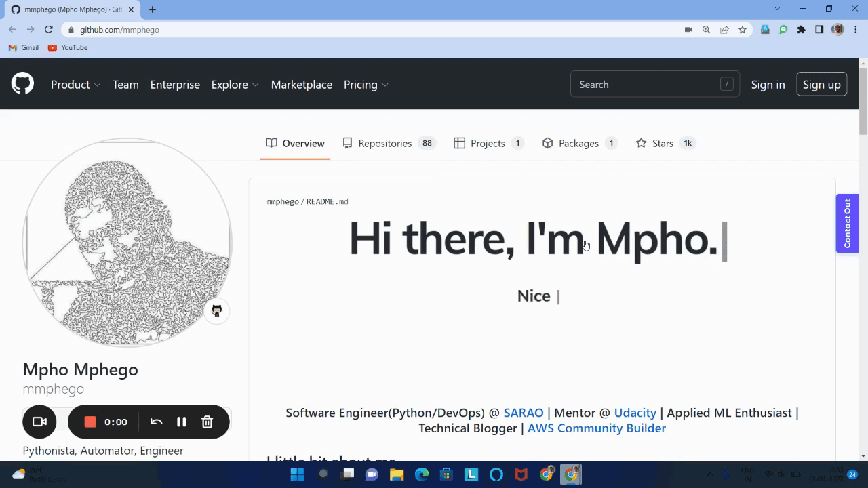Switch to the Repositories tab
The width and height of the screenshot is (868, 488).
click(x=388, y=143)
